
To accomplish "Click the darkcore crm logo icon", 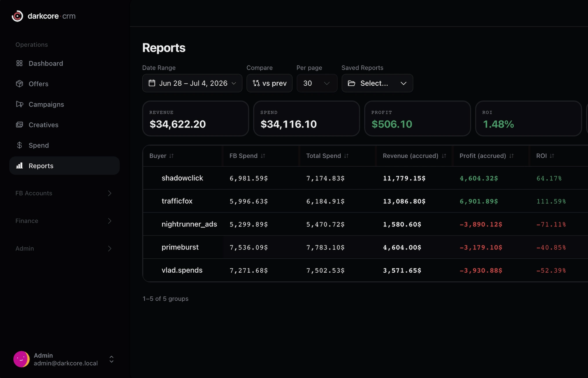I will (x=17, y=16).
